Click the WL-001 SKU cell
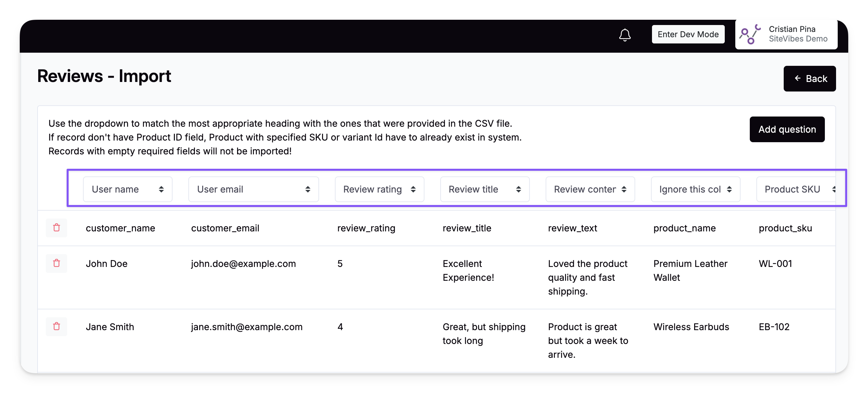Viewport: 868px width, 393px height. (x=775, y=263)
